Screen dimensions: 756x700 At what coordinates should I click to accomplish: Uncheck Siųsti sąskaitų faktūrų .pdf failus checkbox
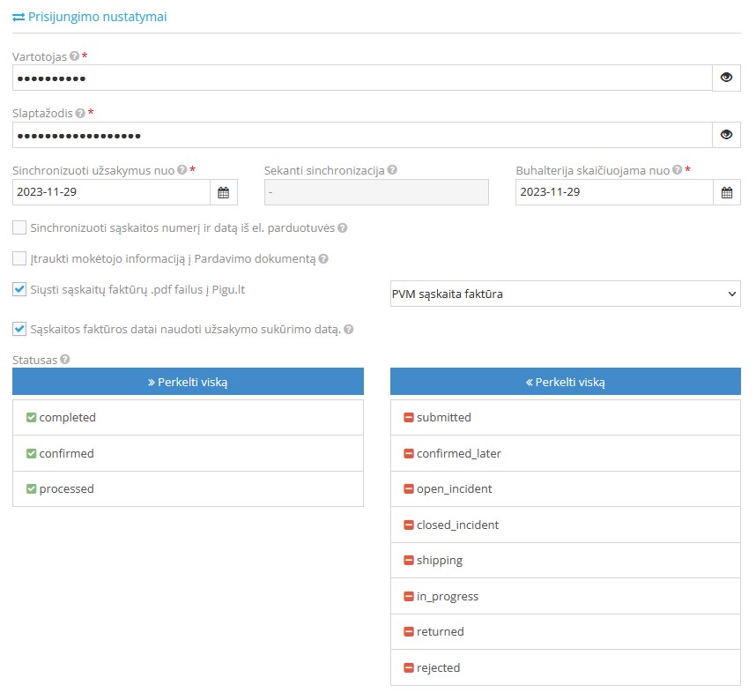pyautogui.click(x=19, y=289)
